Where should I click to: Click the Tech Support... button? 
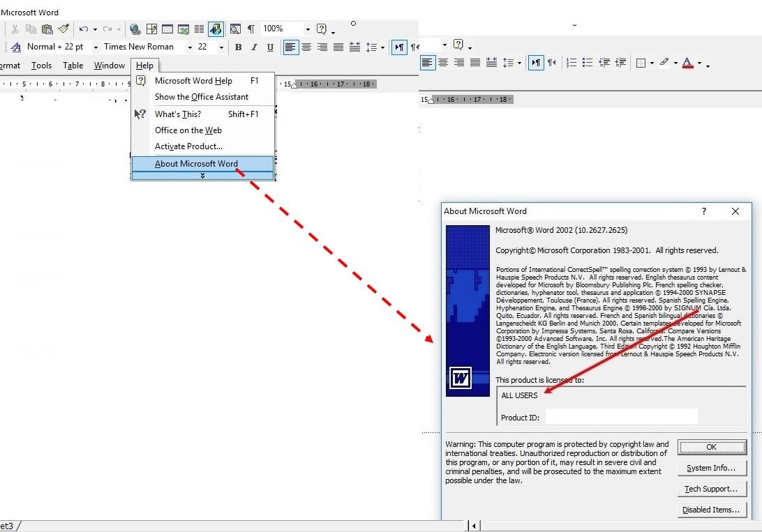click(712, 489)
